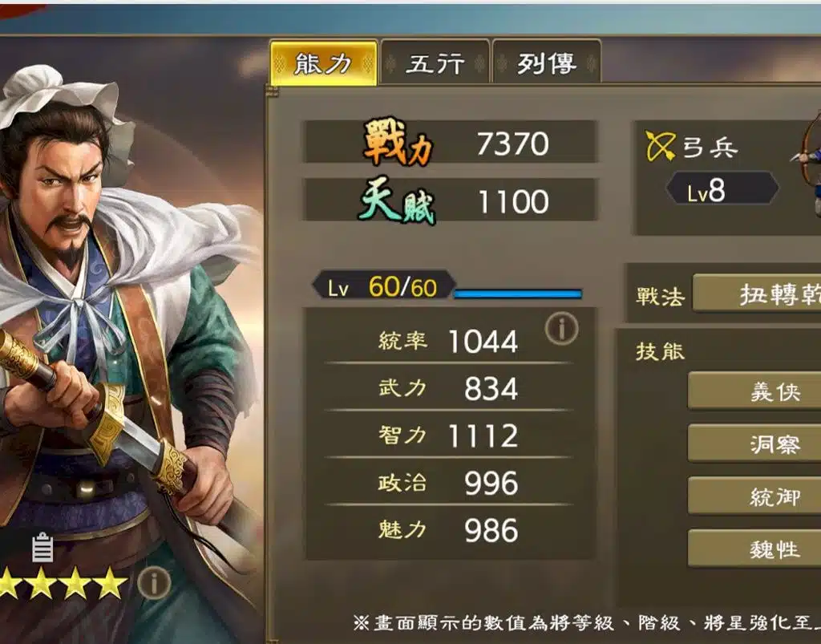Switch to the 能力 tab
The height and width of the screenshot is (644, 821).
(x=324, y=63)
